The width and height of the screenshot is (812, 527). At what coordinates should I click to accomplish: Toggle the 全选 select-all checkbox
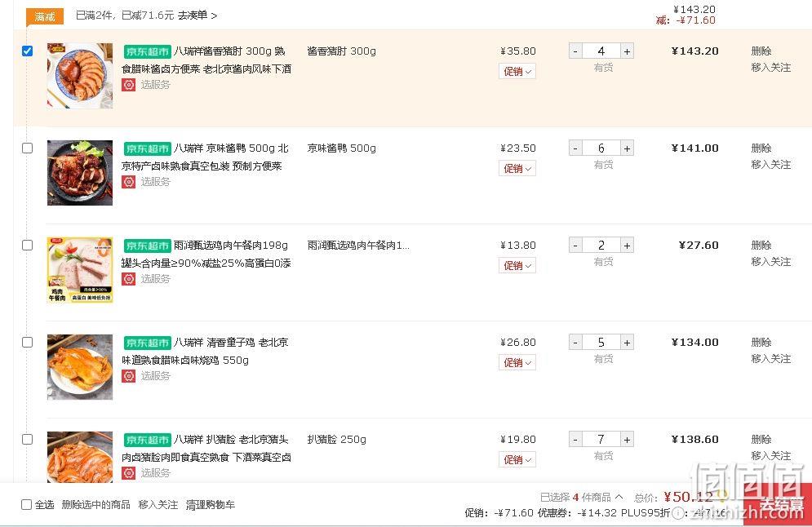[26, 504]
